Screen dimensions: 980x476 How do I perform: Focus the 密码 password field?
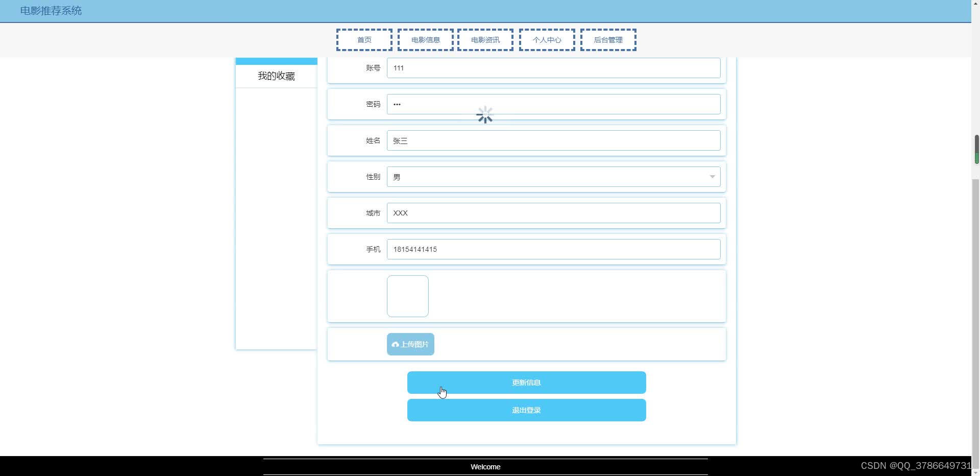click(x=553, y=104)
